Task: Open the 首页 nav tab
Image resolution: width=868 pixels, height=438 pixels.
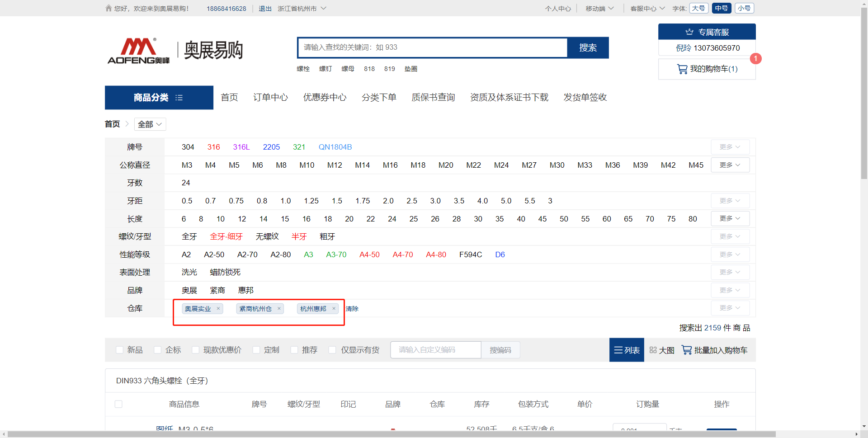Action: point(229,98)
